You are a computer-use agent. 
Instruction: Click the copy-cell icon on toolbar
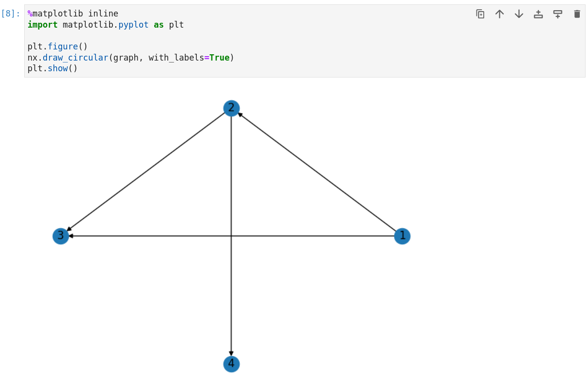(x=480, y=14)
